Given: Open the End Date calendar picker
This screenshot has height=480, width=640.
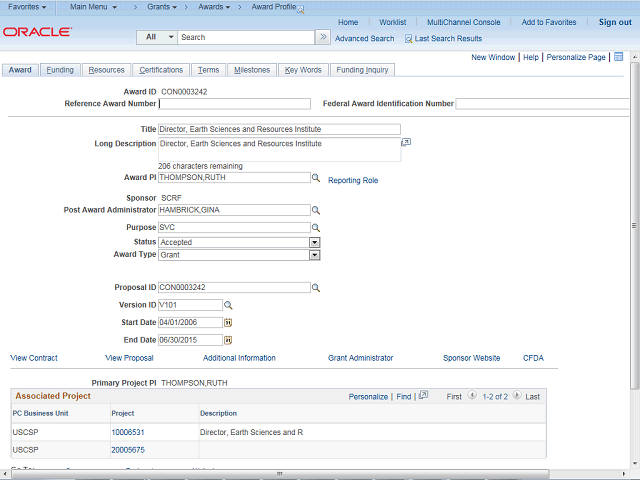Looking at the screenshot, I should click(x=227, y=340).
